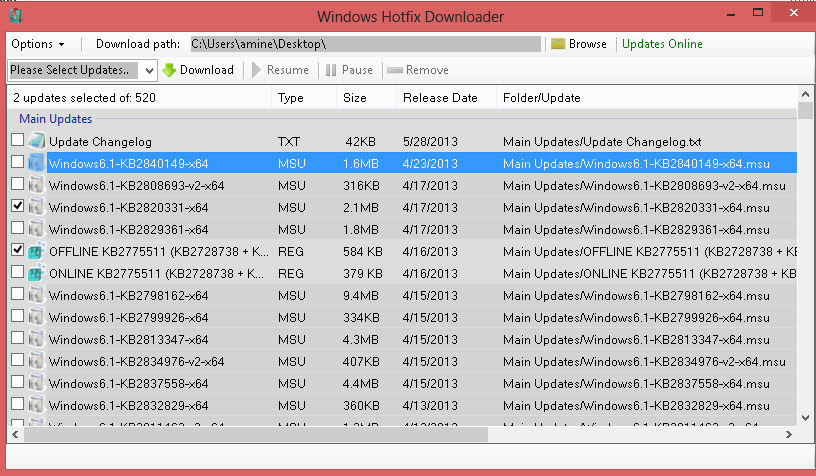Check the Update Changelog checkbox
816x476 pixels.
(17, 142)
